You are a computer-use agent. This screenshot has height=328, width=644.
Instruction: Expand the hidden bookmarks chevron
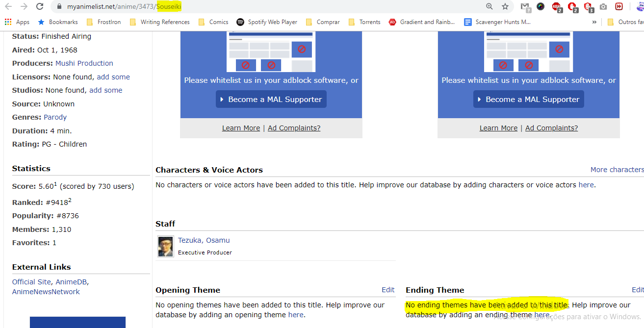[594, 22]
